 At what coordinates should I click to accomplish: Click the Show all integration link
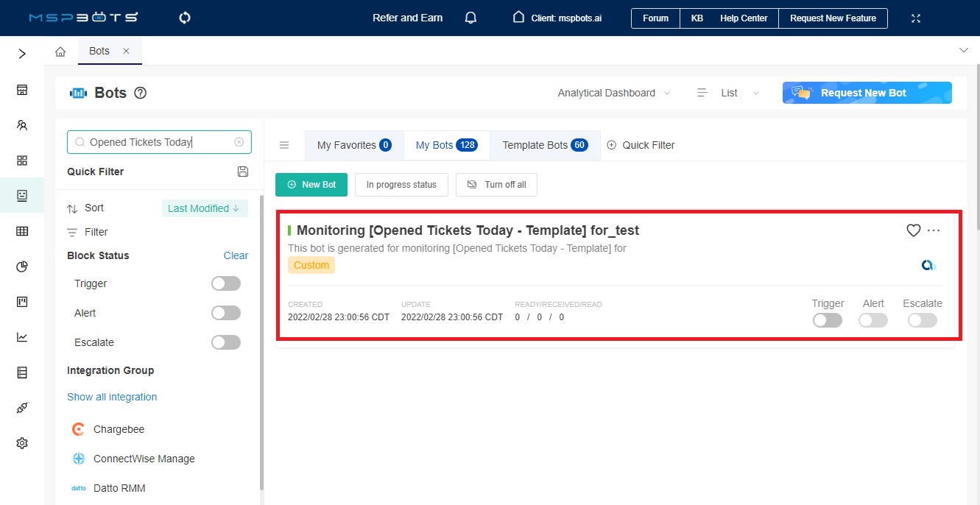(111, 397)
